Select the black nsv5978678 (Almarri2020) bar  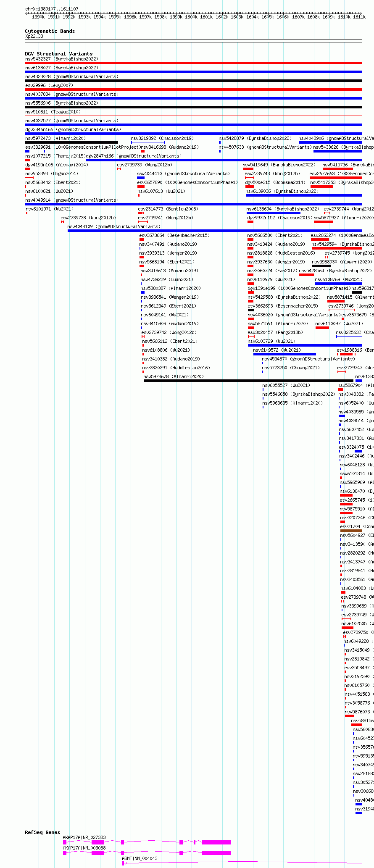[x=248, y=381]
